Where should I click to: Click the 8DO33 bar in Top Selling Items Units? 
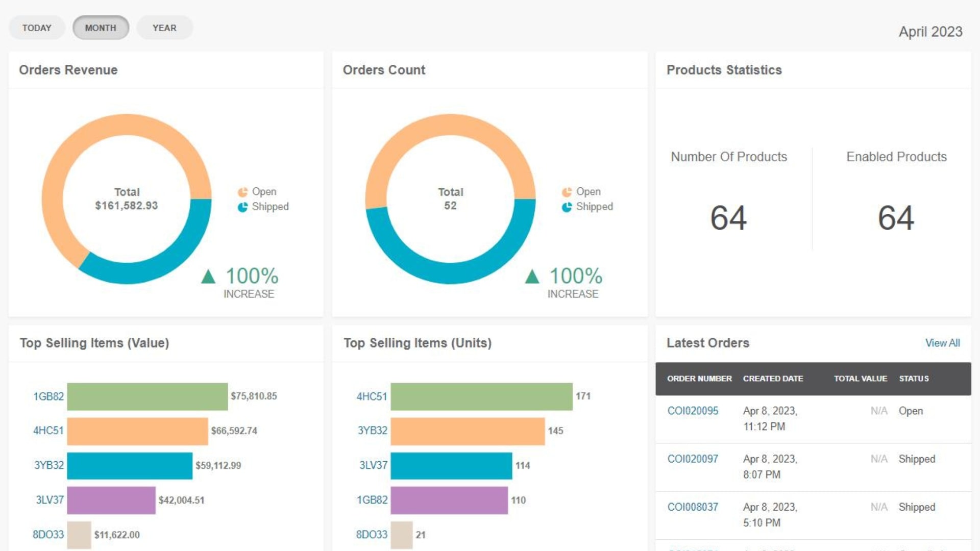(401, 535)
